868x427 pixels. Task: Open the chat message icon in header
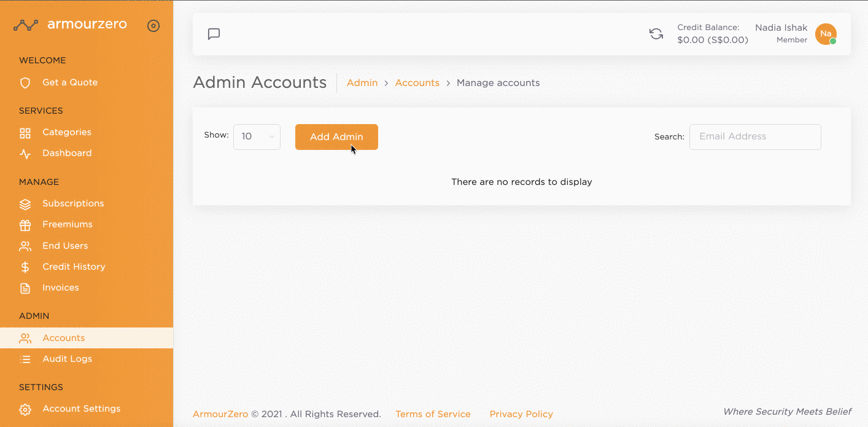pos(214,34)
